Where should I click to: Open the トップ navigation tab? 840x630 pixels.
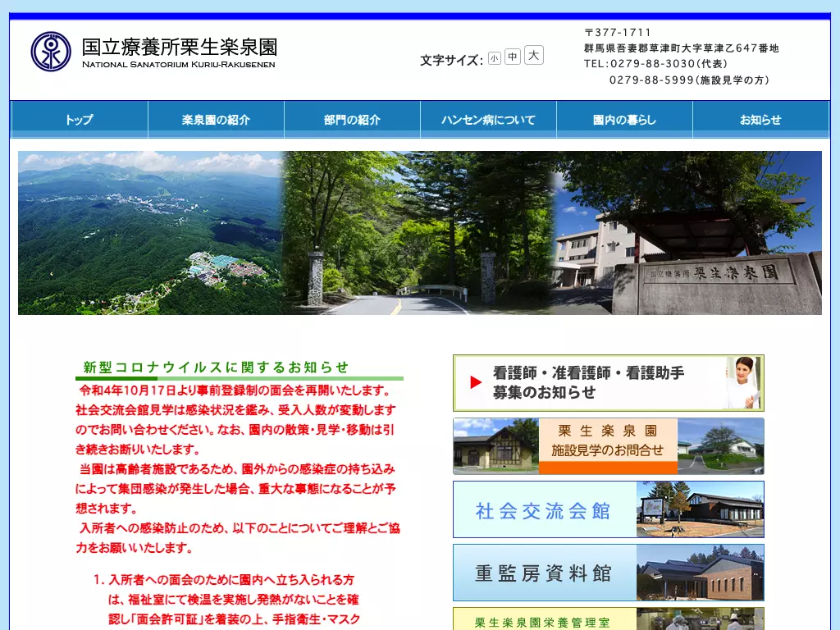(x=80, y=120)
